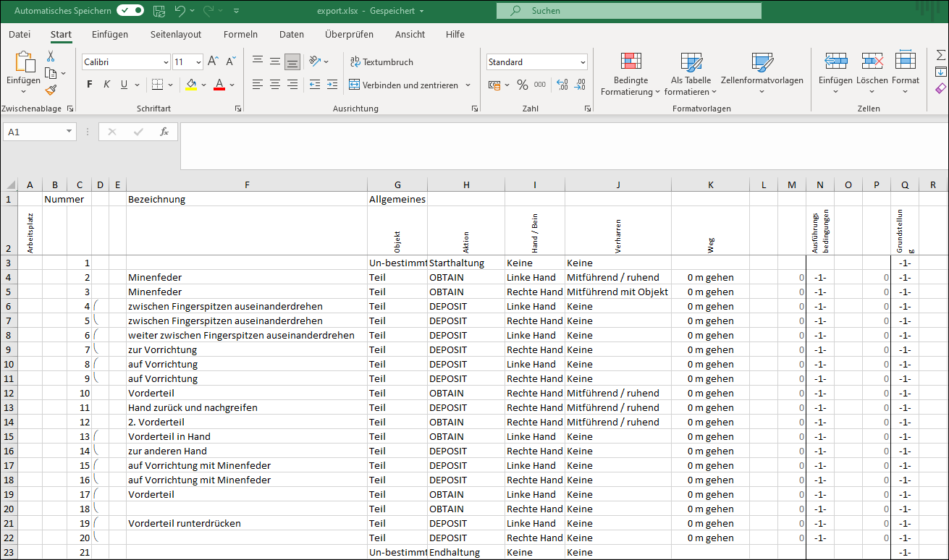This screenshot has width=949, height=560.
Task: Click the Copy icon in Zwischenablage
Action: (51, 73)
